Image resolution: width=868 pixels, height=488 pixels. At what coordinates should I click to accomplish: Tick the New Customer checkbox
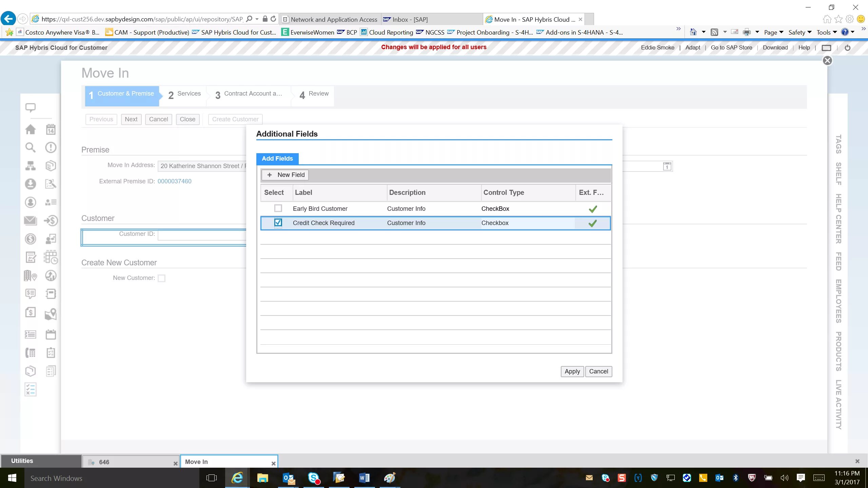click(x=162, y=278)
